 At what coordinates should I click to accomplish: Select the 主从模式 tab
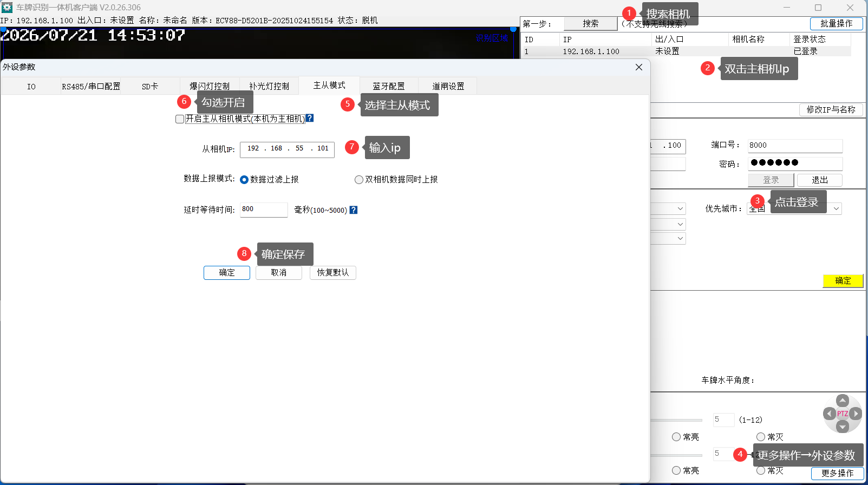point(329,86)
